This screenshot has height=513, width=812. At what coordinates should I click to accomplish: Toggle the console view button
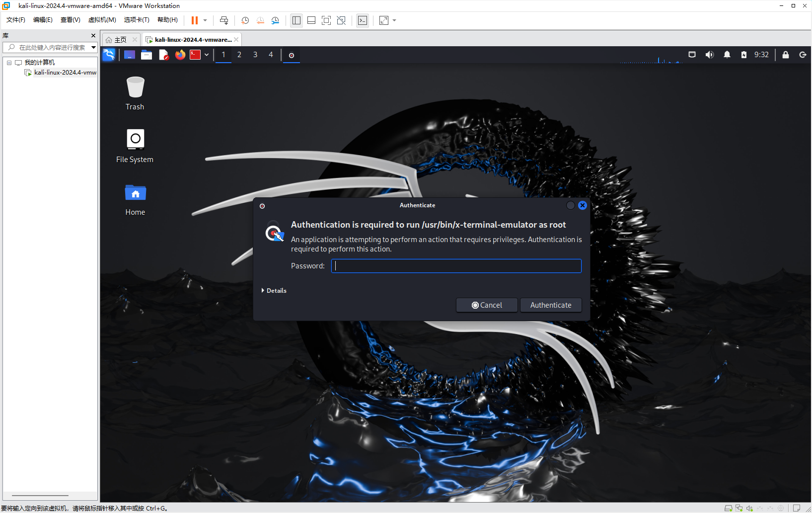click(x=363, y=20)
